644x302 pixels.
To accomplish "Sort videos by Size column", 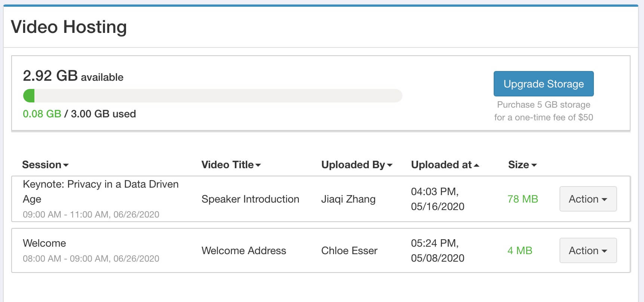I will click(522, 165).
